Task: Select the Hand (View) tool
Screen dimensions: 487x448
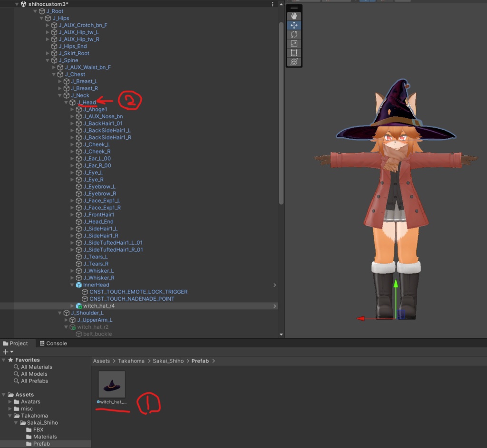Action: pos(294,16)
